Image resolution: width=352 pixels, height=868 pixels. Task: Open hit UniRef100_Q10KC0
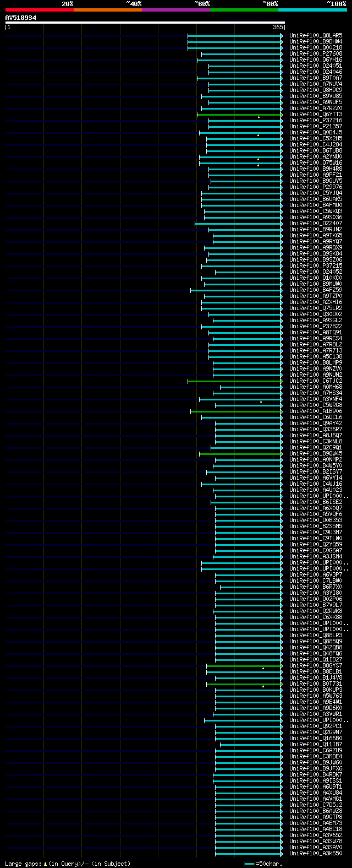click(316, 278)
